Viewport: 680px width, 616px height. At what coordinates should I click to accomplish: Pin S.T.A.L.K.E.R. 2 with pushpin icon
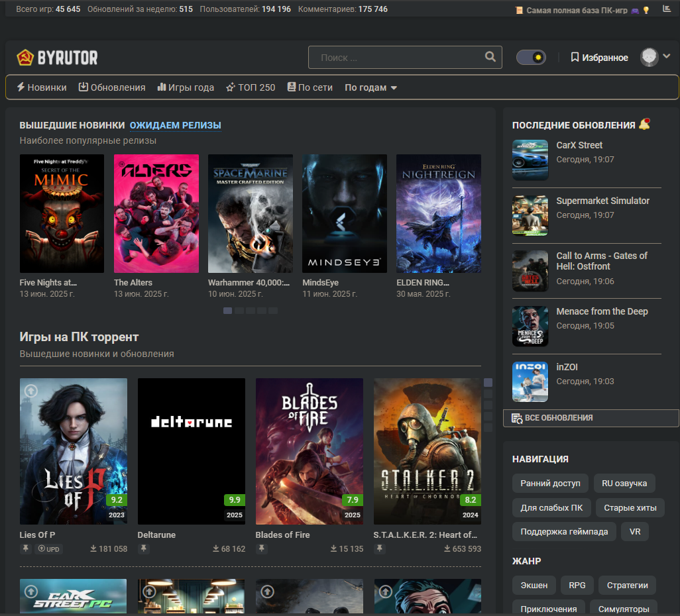tap(380, 548)
